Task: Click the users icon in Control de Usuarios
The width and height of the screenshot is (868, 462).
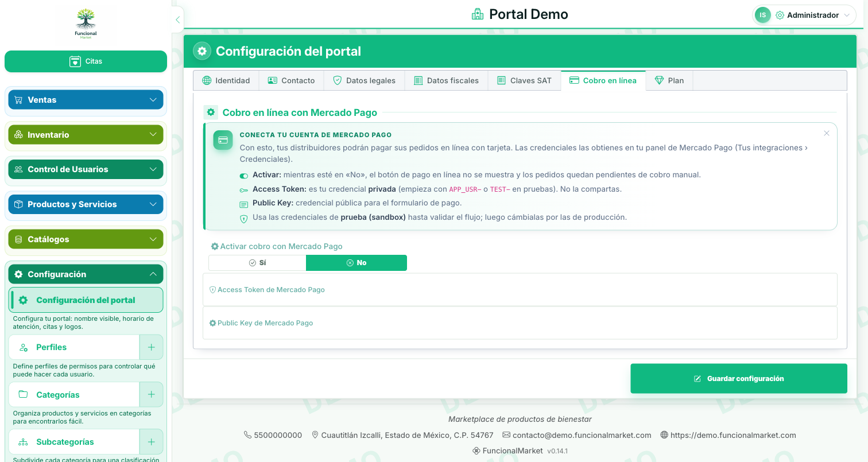Action: point(18,169)
